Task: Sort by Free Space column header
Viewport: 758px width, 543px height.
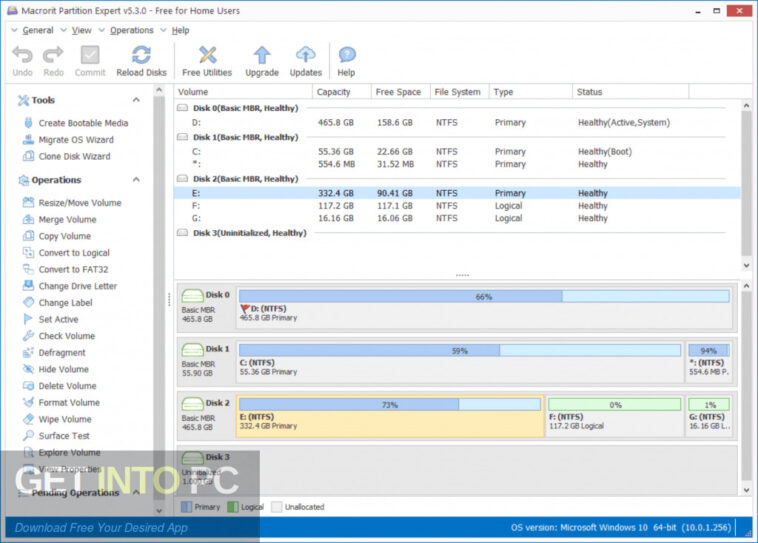Action: (401, 92)
